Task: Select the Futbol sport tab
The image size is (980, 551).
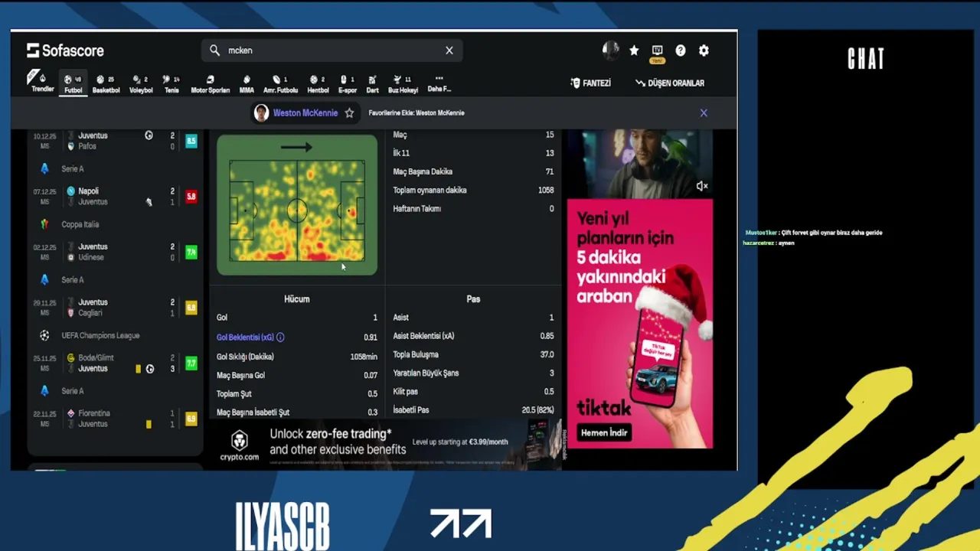Action: 73,83
